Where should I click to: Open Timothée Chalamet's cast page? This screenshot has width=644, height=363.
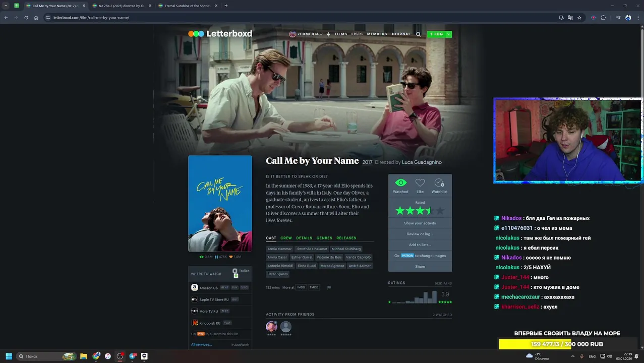(x=312, y=249)
